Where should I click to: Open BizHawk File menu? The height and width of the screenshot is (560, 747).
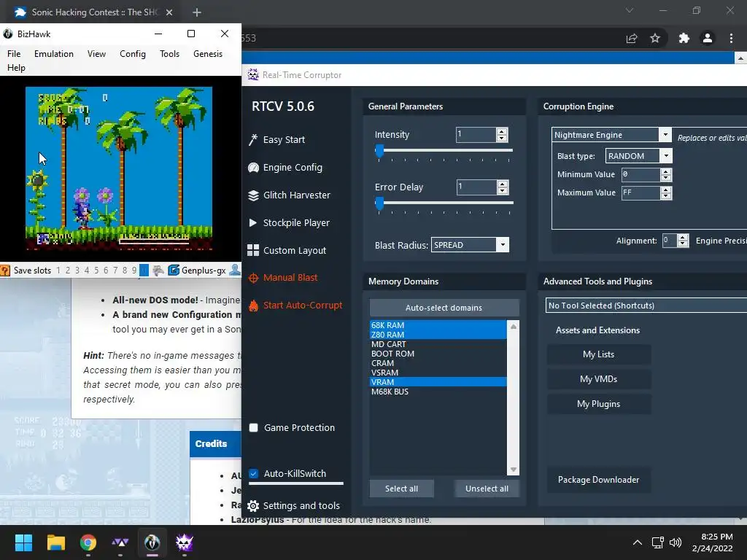coord(14,54)
